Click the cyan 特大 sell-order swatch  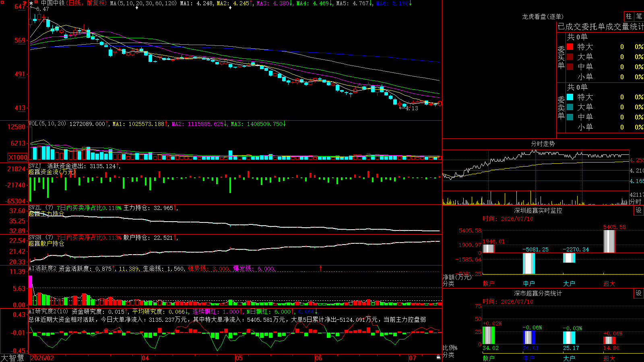570,97
